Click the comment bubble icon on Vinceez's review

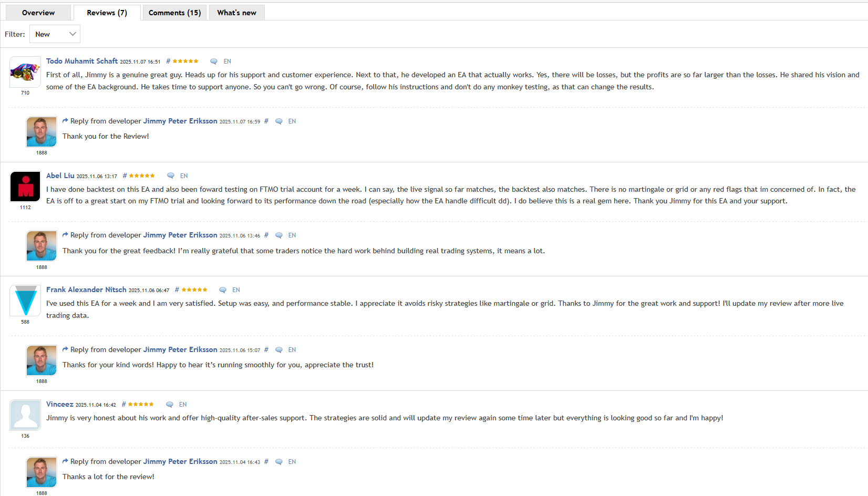click(x=169, y=404)
